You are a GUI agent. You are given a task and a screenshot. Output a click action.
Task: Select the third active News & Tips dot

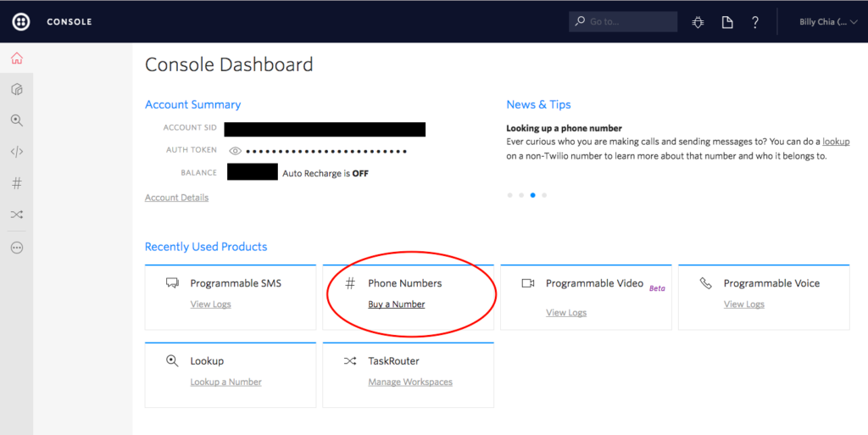[532, 195]
